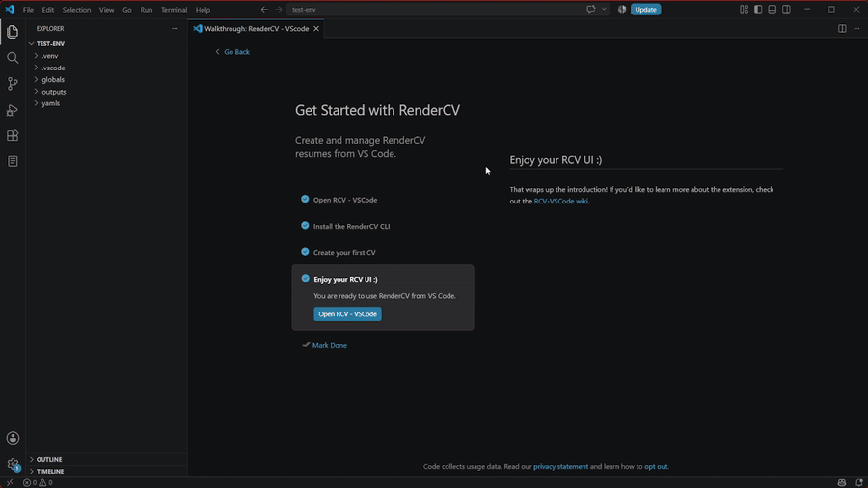
Task: Open the RCV-VSCode wiki link
Action: [x=560, y=201]
